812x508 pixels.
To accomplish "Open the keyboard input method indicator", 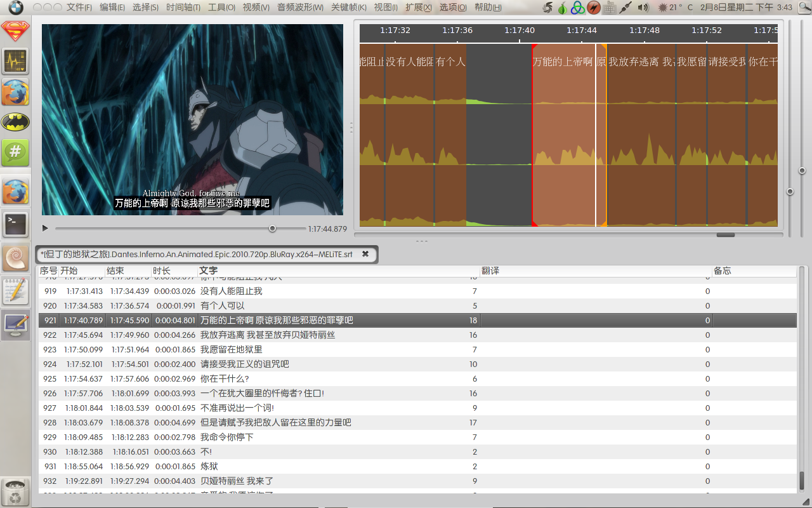I will click(x=610, y=8).
